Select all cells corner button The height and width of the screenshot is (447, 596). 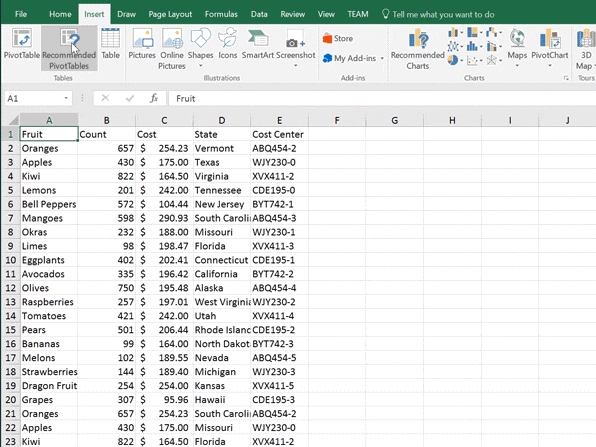pos(10,120)
